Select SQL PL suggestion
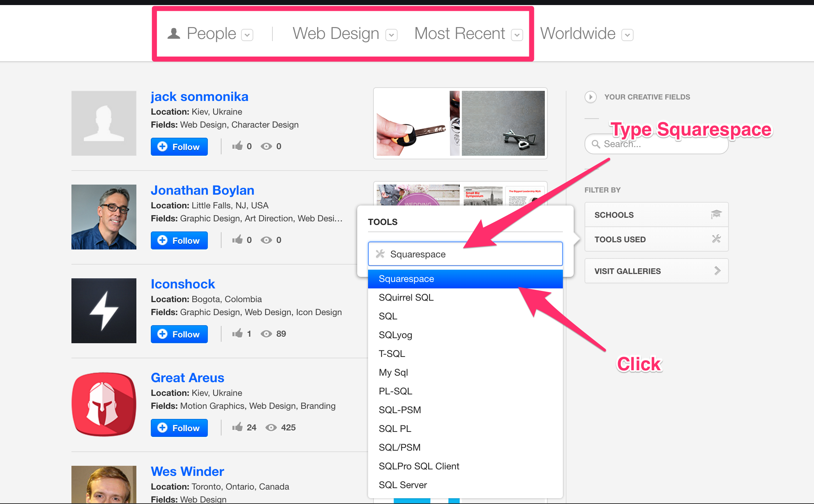This screenshot has width=814, height=504. [x=465, y=429]
